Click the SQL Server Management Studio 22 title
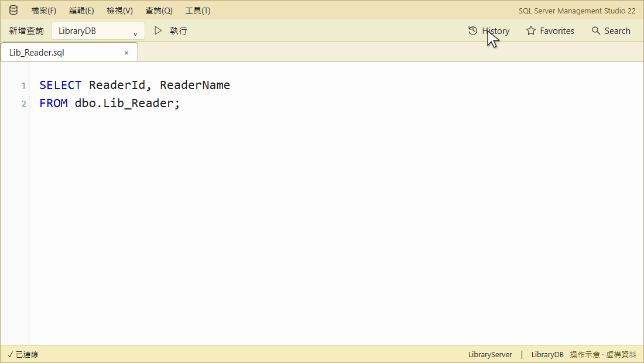The image size is (644, 363). point(577,11)
